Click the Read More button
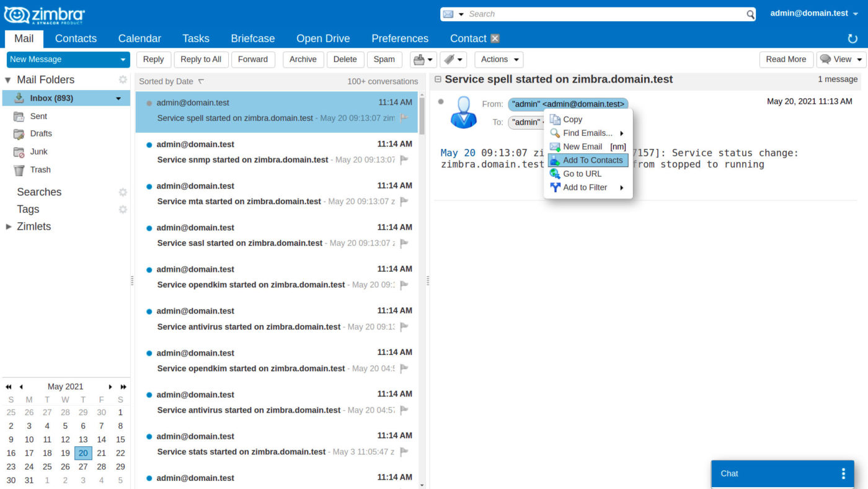The image size is (868, 489). (x=786, y=60)
